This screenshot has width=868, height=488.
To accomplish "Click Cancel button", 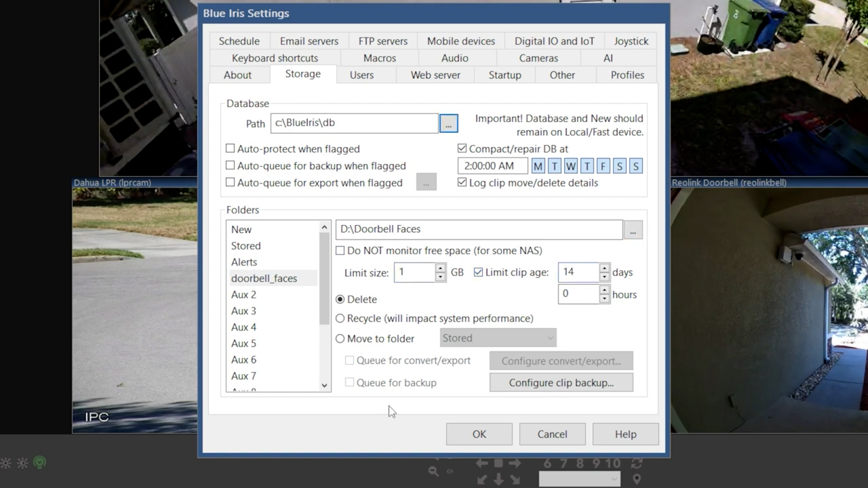I will tap(553, 434).
